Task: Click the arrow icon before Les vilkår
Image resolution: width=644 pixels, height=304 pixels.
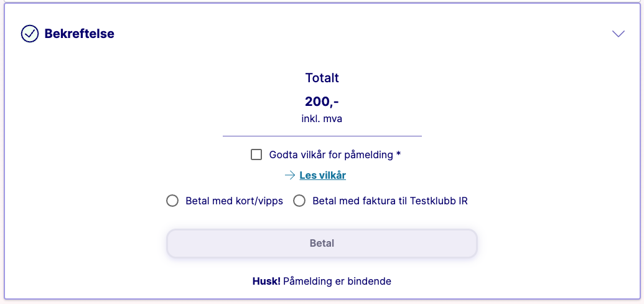Action: pyautogui.click(x=290, y=176)
